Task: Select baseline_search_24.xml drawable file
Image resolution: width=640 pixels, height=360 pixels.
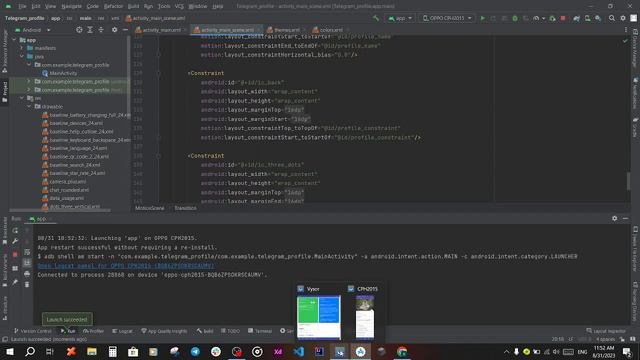Action: click(x=71, y=165)
